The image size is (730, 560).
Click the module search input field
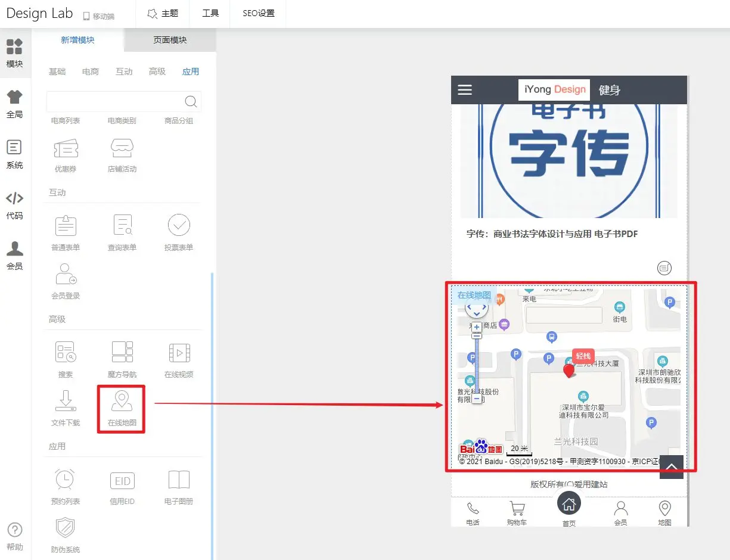[113, 101]
